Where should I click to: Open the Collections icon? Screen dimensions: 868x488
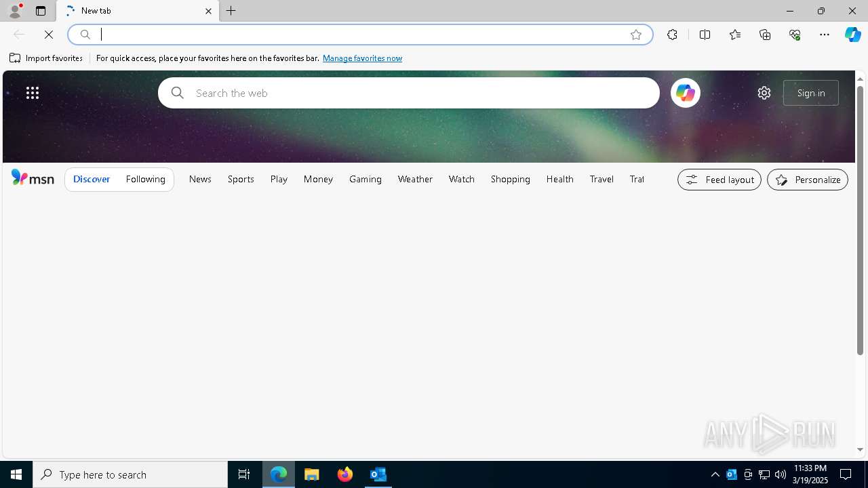(765, 35)
